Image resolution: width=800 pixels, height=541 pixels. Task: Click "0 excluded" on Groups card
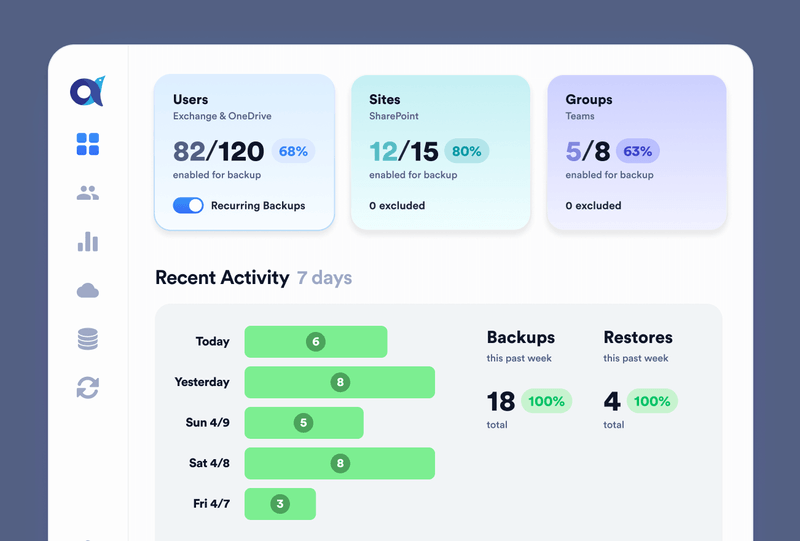pyautogui.click(x=593, y=205)
